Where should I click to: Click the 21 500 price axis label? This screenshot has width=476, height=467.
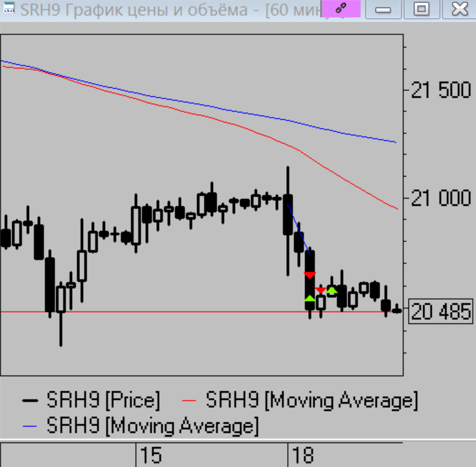[441, 91]
